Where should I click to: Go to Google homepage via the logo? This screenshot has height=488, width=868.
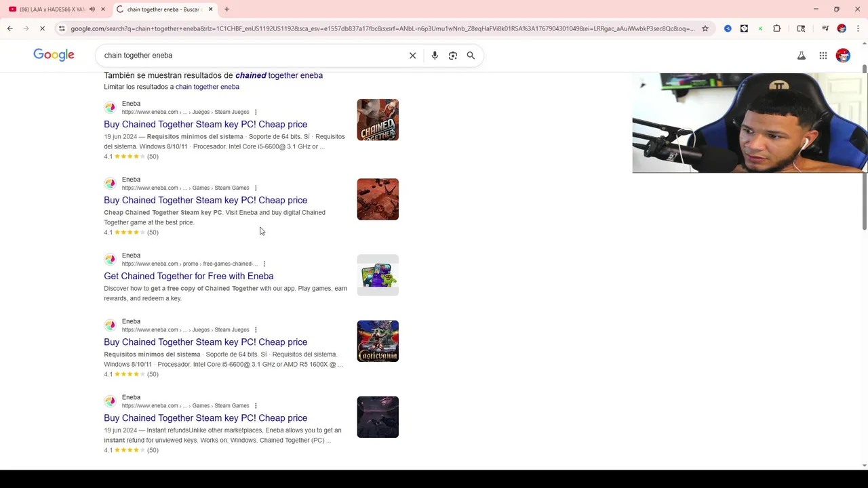point(54,55)
